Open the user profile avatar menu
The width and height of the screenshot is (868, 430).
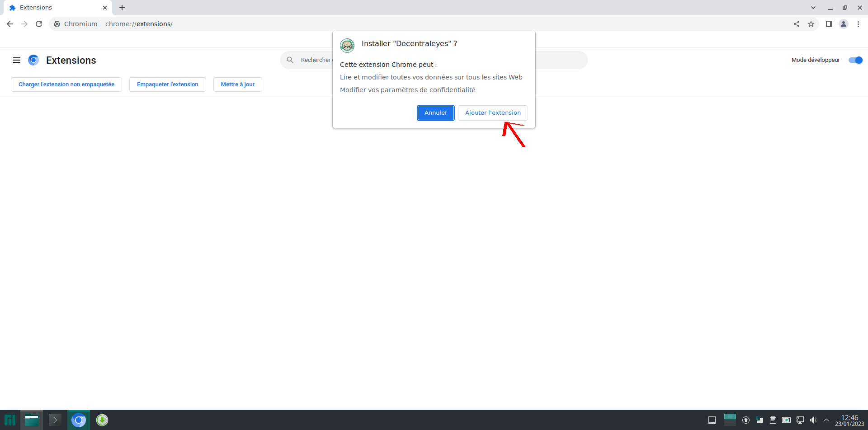pos(844,24)
